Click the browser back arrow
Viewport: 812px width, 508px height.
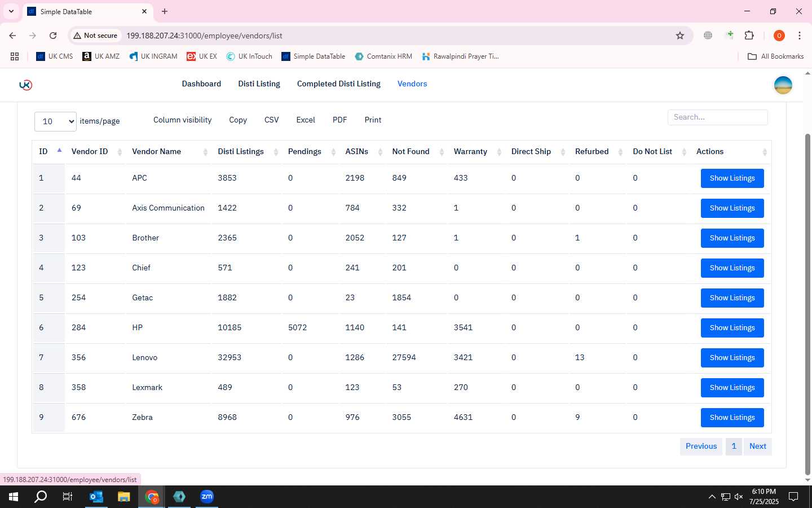click(12, 36)
